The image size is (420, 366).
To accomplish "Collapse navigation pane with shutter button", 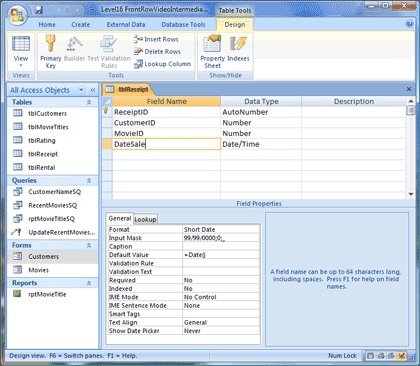I will coord(93,90).
